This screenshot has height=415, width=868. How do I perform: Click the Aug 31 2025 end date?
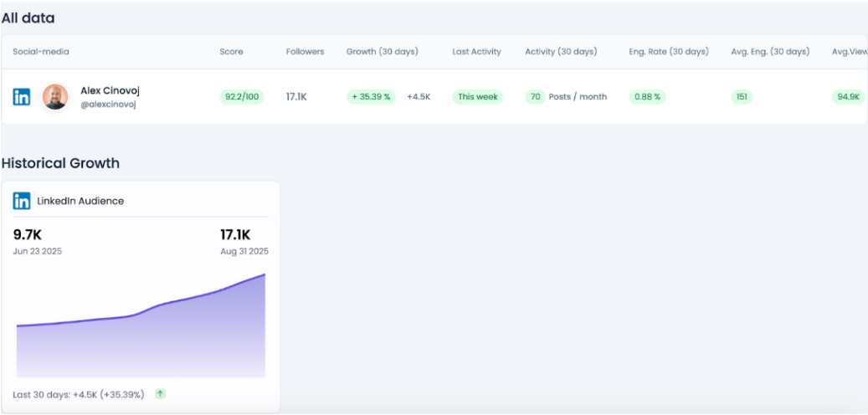(x=244, y=251)
